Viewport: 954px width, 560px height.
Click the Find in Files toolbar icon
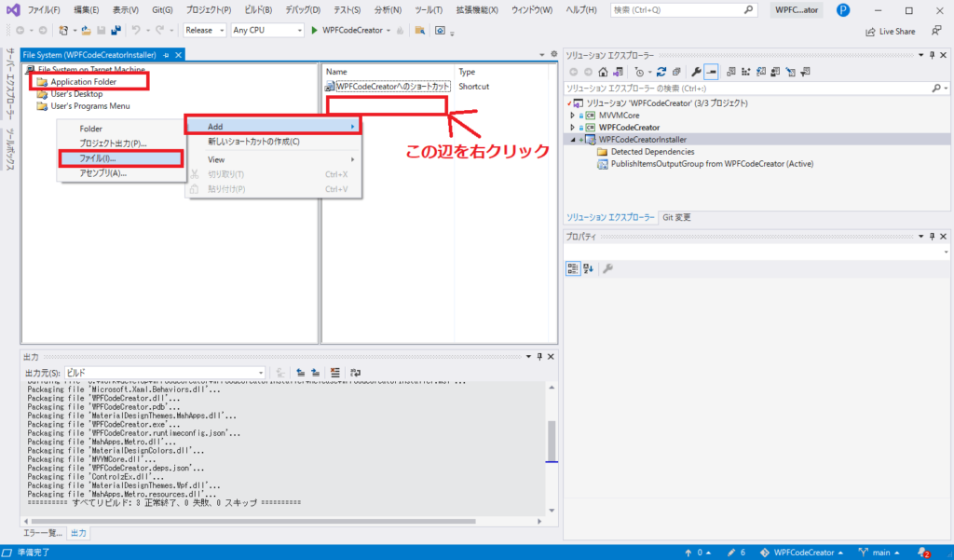pos(420,31)
